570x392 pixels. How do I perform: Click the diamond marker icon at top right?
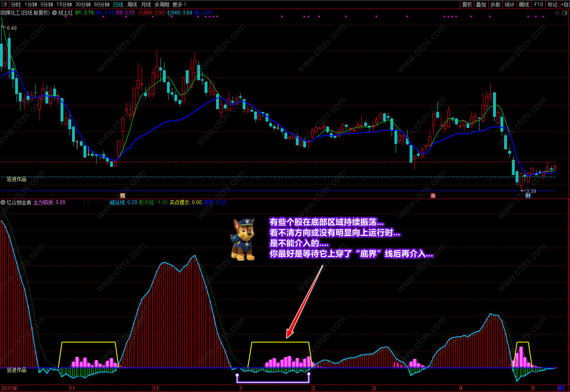[557, 13]
